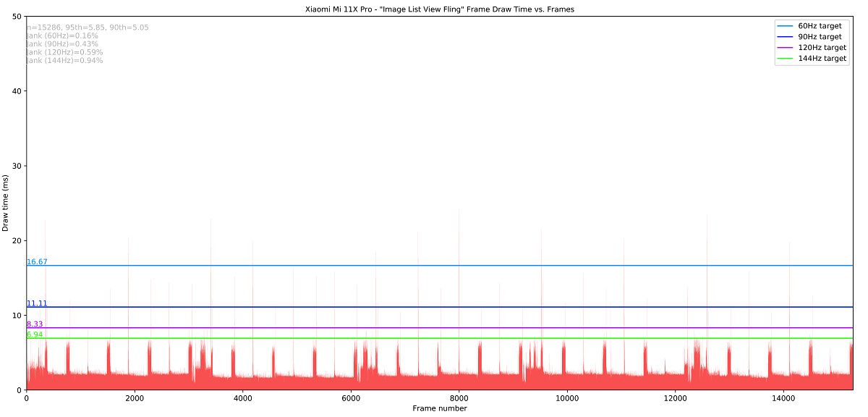Screen dimensions: 868x417
Task: Click the green line sample beside 144Hz target
Action: pyautogui.click(x=785, y=59)
